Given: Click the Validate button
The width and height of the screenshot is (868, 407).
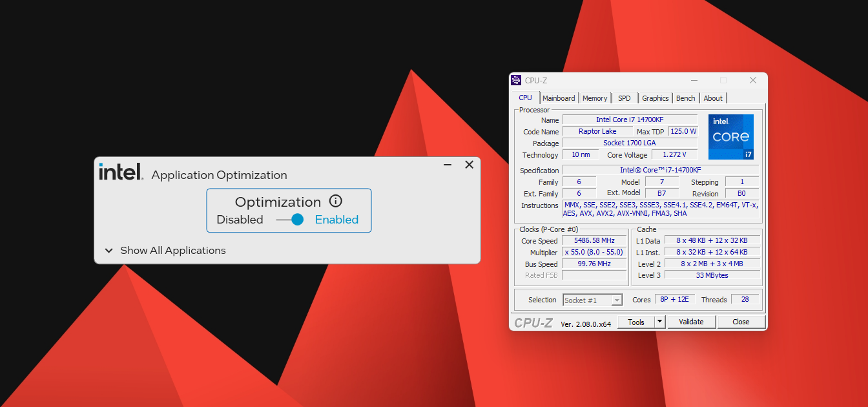Looking at the screenshot, I should 691,322.
